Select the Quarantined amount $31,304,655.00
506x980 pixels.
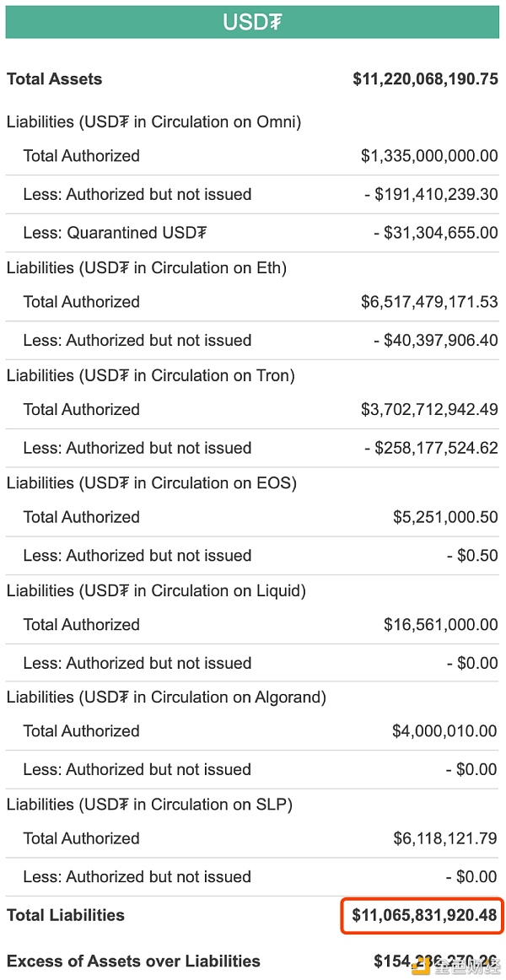(436, 233)
